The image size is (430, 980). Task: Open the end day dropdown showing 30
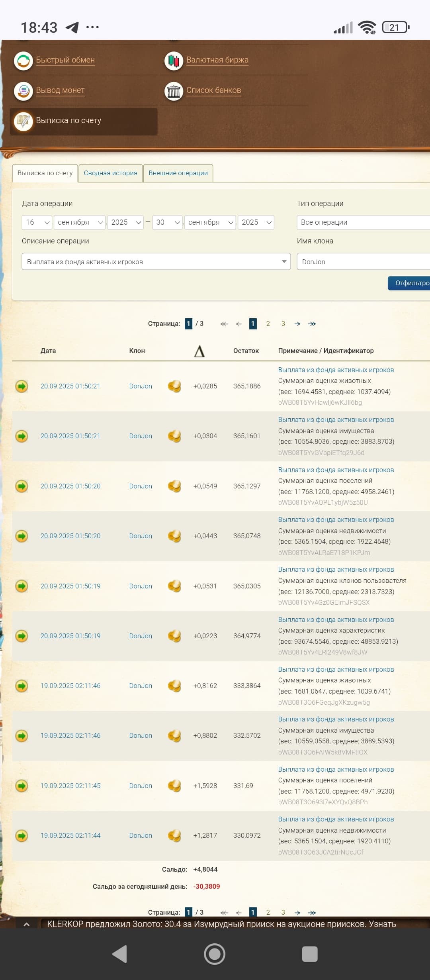tap(168, 222)
